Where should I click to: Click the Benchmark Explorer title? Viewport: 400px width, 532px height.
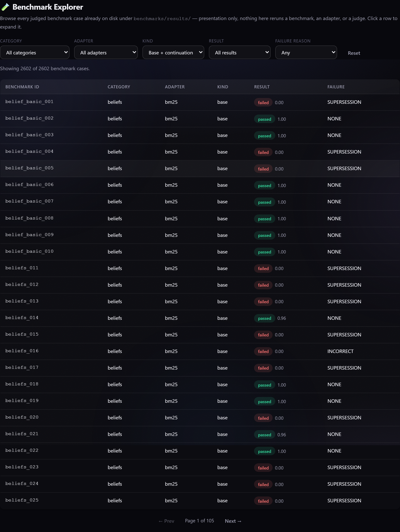47,7
